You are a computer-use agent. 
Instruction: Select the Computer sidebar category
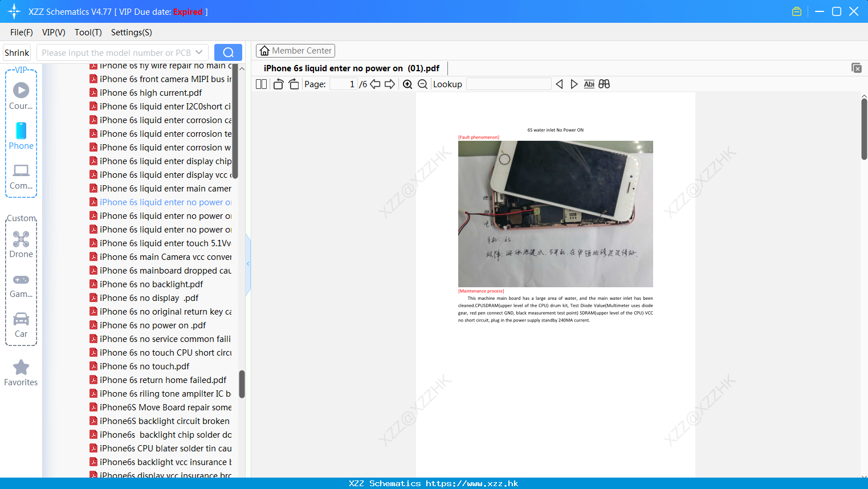[21, 177]
